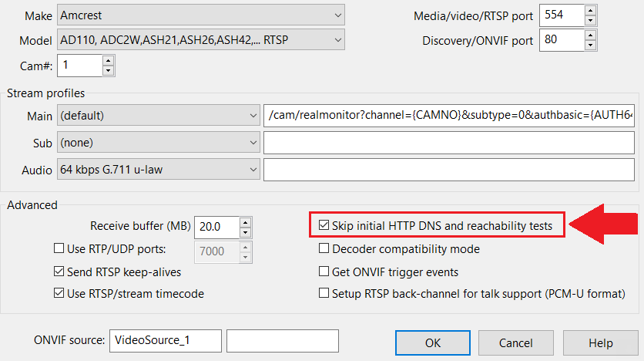The height and width of the screenshot is (361, 644).
Task: Click the empty field beside ONVIF source
Action: 283,341
